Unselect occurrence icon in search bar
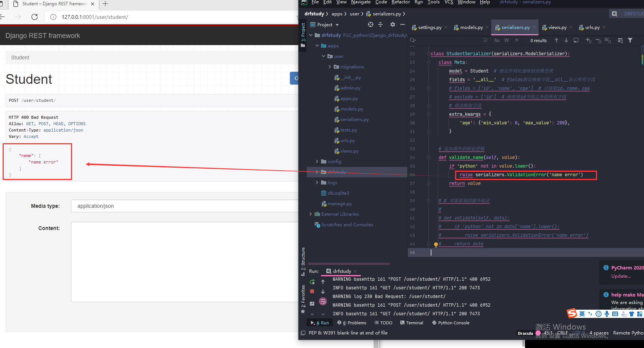 [x=598, y=40]
